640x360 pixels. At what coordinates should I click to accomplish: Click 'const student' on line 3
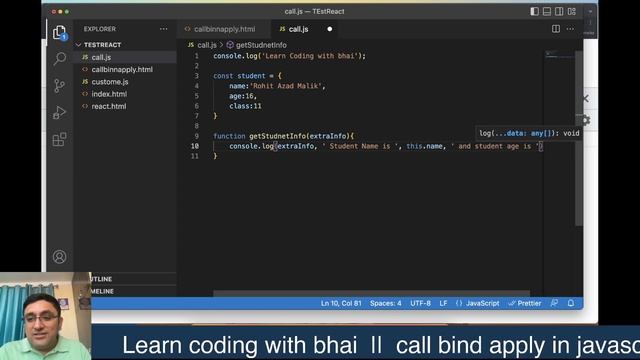click(x=239, y=76)
